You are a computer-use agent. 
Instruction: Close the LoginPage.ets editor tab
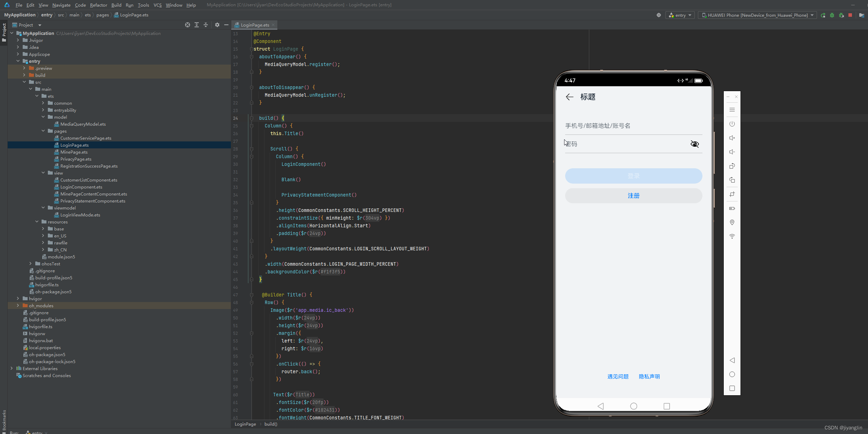(x=273, y=25)
